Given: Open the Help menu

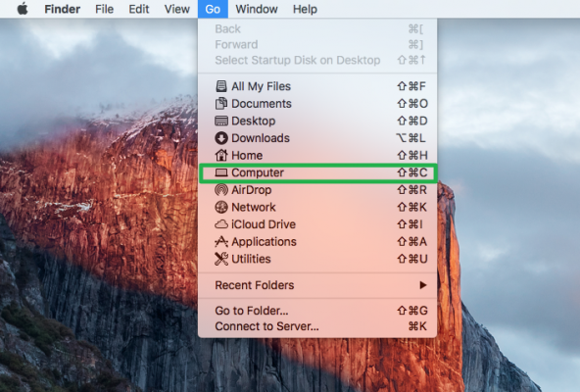Looking at the screenshot, I should [x=305, y=9].
